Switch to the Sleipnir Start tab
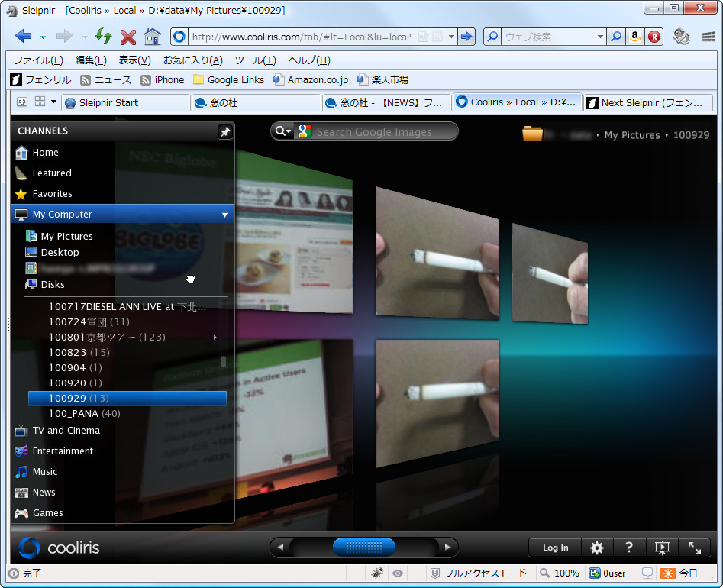The height and width of the screenshot is (588, 723). click(x=126, y=102)
